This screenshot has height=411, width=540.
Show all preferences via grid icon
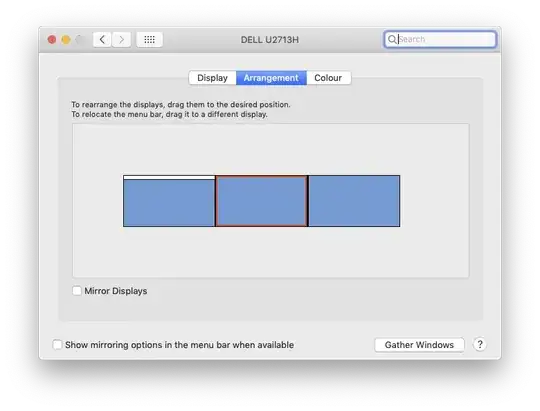tap(149, 40)
